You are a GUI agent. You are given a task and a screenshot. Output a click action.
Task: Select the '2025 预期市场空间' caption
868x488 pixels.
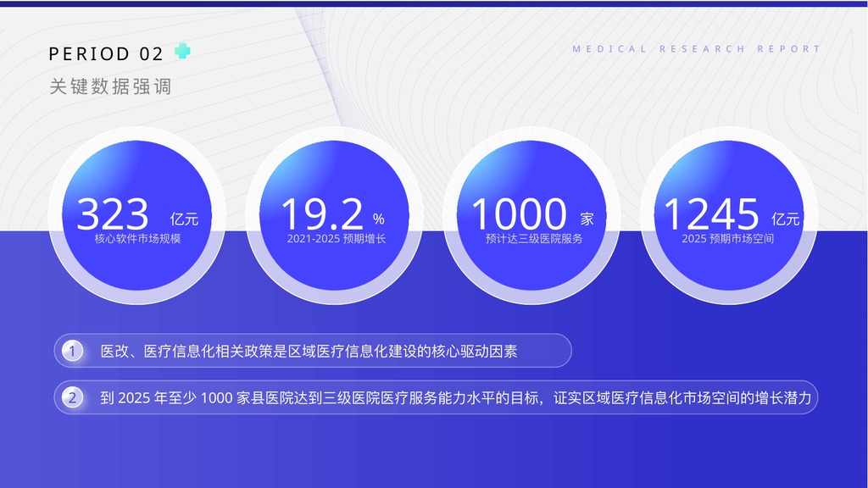[727, 238]
